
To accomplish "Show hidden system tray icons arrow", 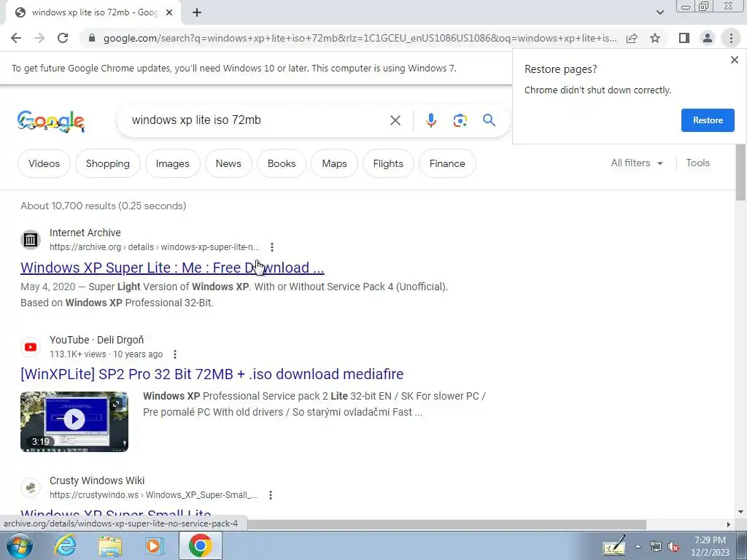I will click(638, 546).
